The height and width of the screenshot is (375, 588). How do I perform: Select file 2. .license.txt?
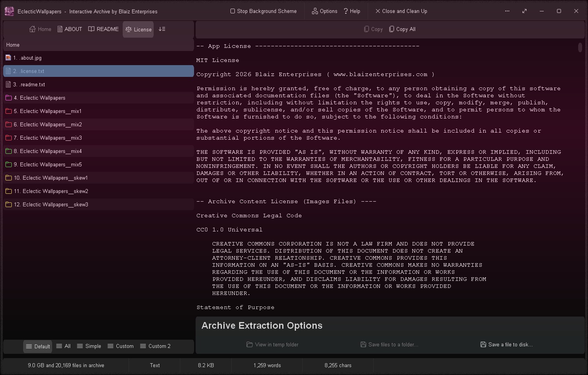pyautogui.click(x=98, y=71)
